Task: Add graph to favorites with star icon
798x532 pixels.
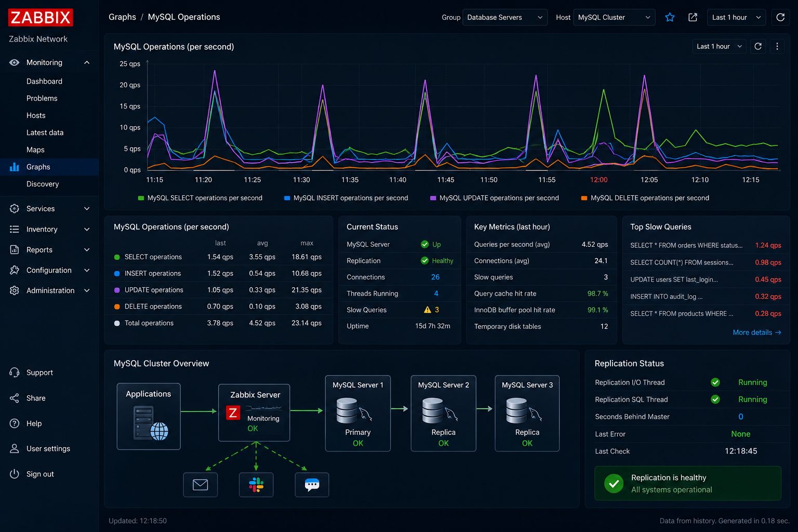Action: pyautogui.click(x=670, y=17)
